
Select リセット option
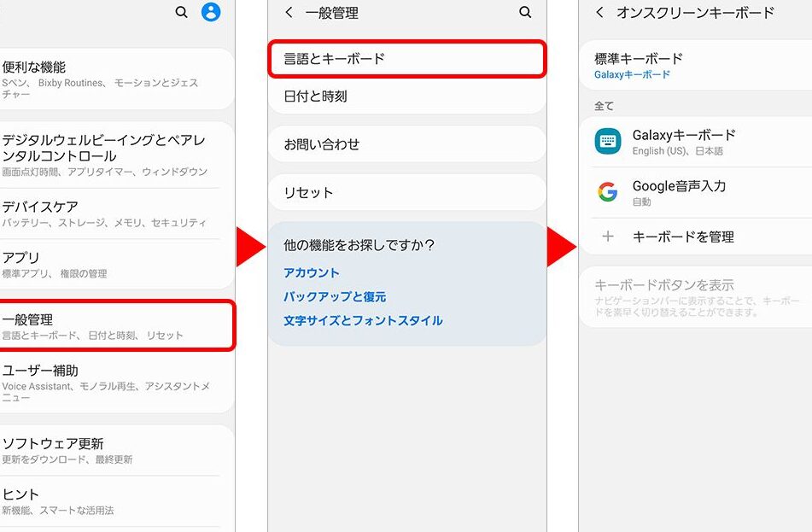(x=406, y=192)
